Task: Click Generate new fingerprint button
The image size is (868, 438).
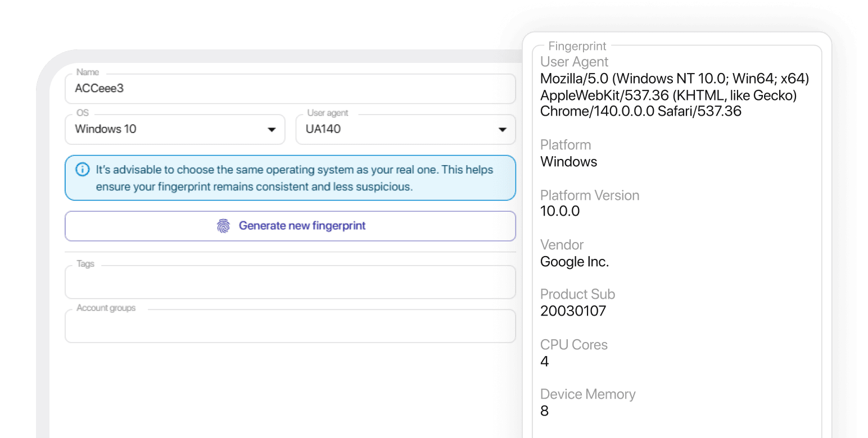Action: coord(290,226)
